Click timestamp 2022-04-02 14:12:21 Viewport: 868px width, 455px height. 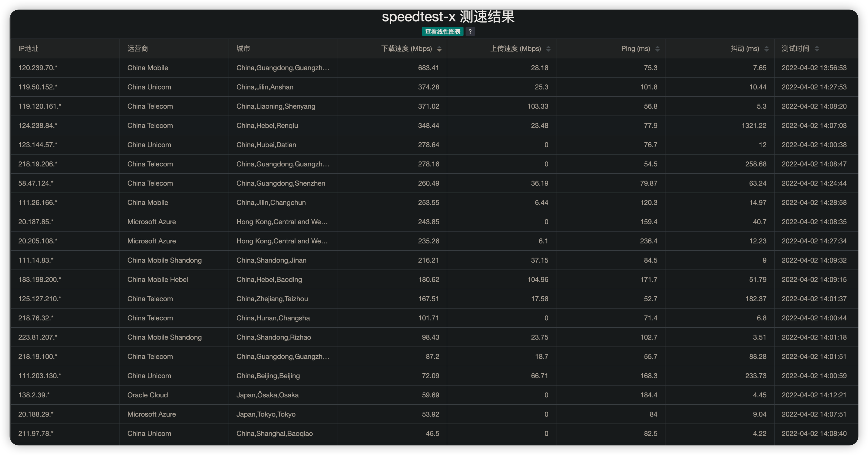tap(814, 395)
